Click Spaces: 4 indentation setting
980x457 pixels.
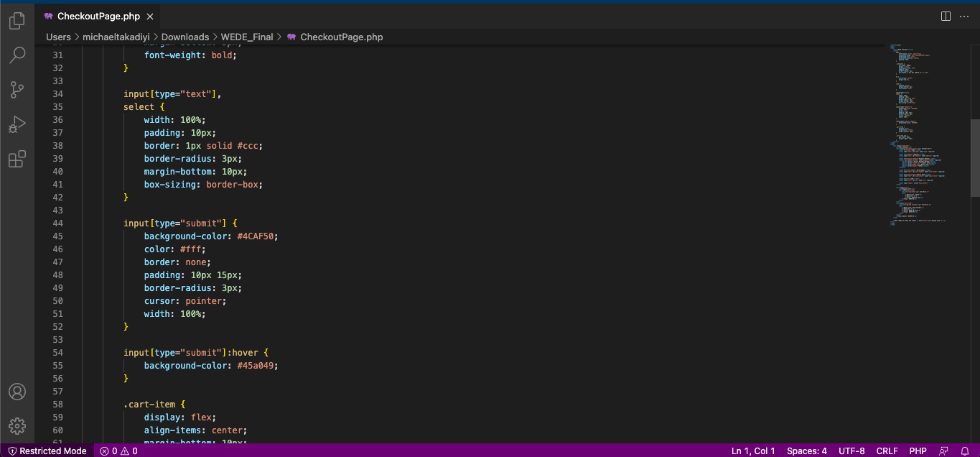tap(807, 451)
